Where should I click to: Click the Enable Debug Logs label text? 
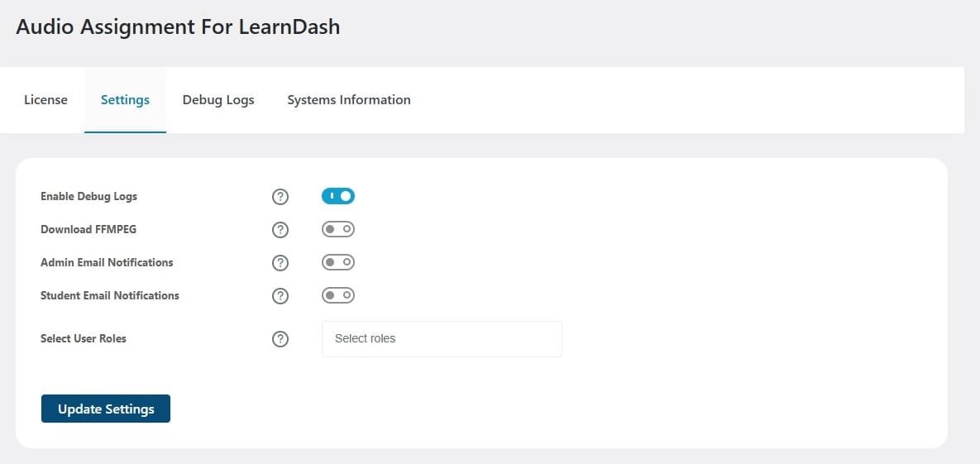[88, 196]
